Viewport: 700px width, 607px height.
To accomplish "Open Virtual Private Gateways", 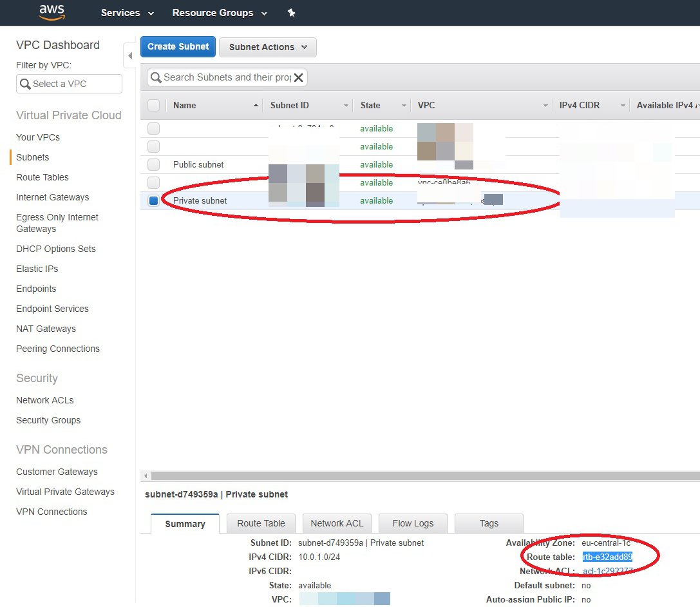I will pos(65,492).
